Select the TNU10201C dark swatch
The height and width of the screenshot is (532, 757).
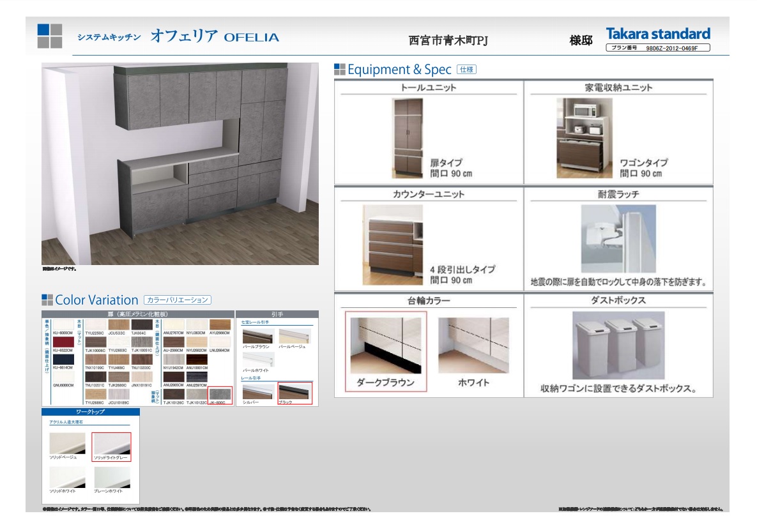click(x=96, y=377)
